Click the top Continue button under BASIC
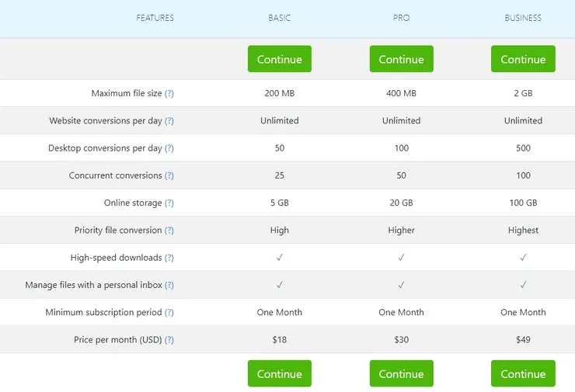 pyautogui.click(x=280, y=59)
